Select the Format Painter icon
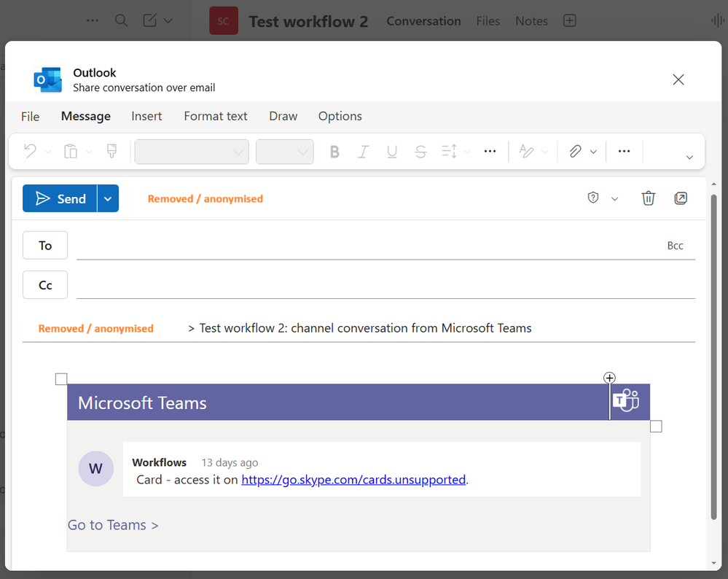728x579 pixels. pyautogui.click(x=112, y=151)
